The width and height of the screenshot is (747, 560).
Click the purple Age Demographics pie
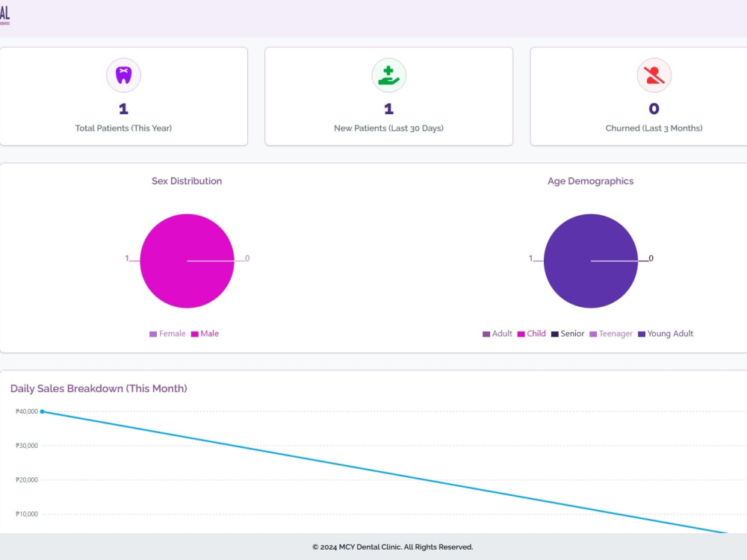[591, 261]
